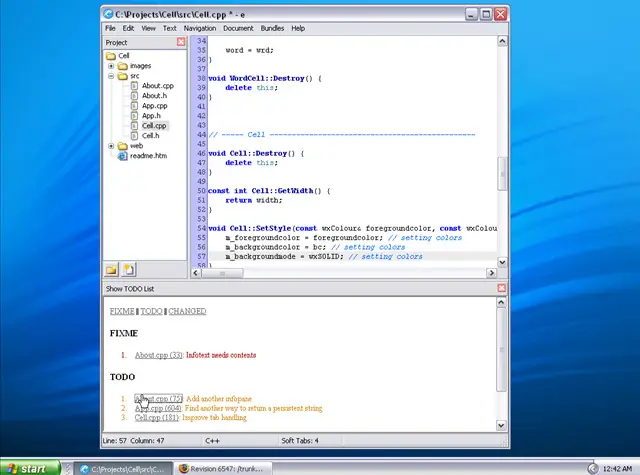Open the Edit menu
The width and height of the screenshot is (640, 475).
point(128,28)
